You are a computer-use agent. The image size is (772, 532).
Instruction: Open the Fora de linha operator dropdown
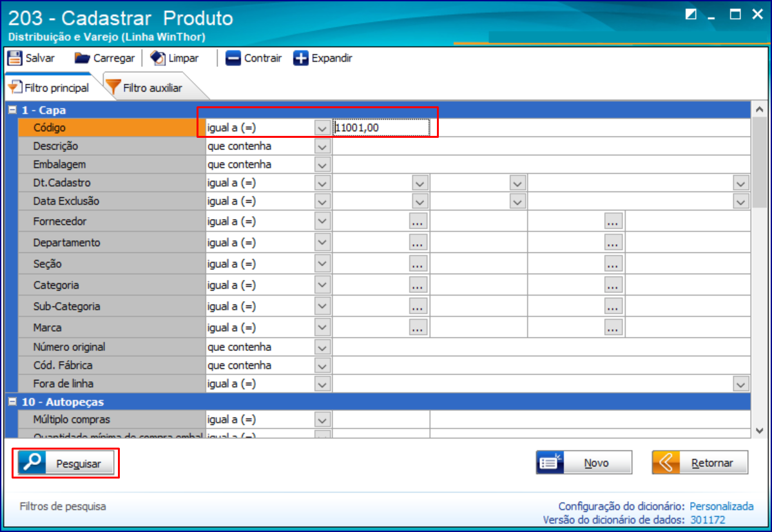coord(322,384)
